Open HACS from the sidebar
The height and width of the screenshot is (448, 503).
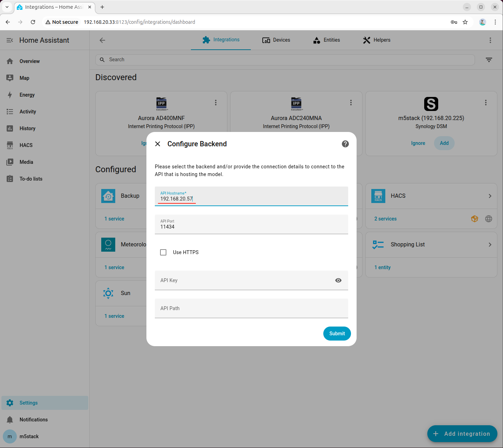(26, 145)
